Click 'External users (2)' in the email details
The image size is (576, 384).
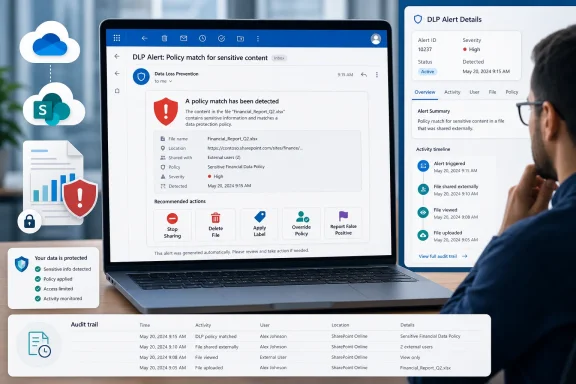224,157
